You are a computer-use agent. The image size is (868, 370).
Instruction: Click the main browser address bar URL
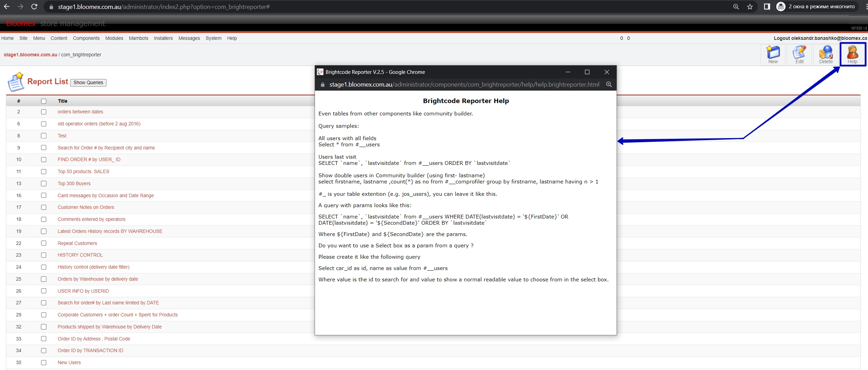click(164, 7)
